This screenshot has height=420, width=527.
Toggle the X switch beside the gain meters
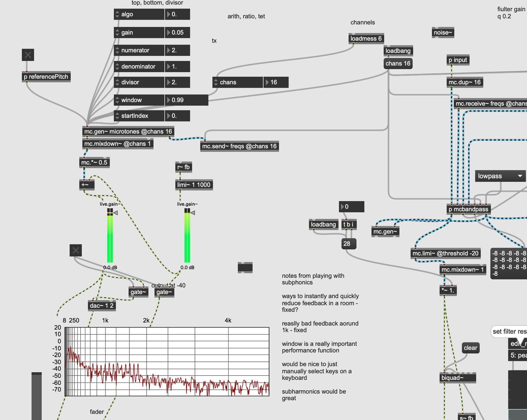point(76,250)
